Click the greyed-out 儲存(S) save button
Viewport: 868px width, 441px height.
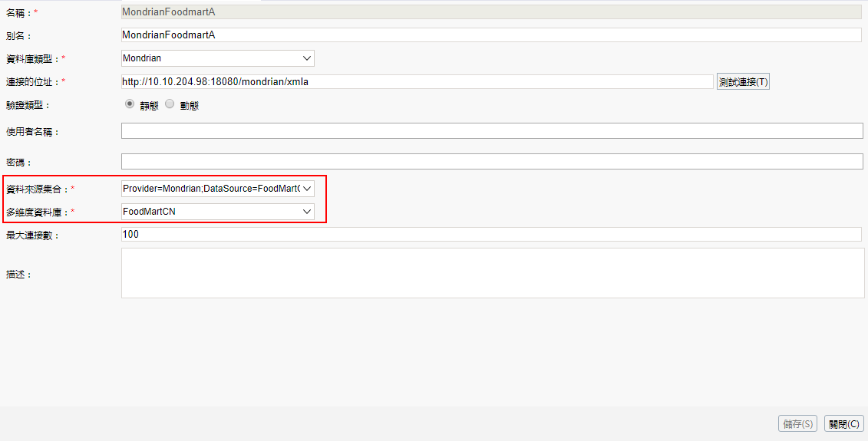pyautogui.click(x=798, y=423)
